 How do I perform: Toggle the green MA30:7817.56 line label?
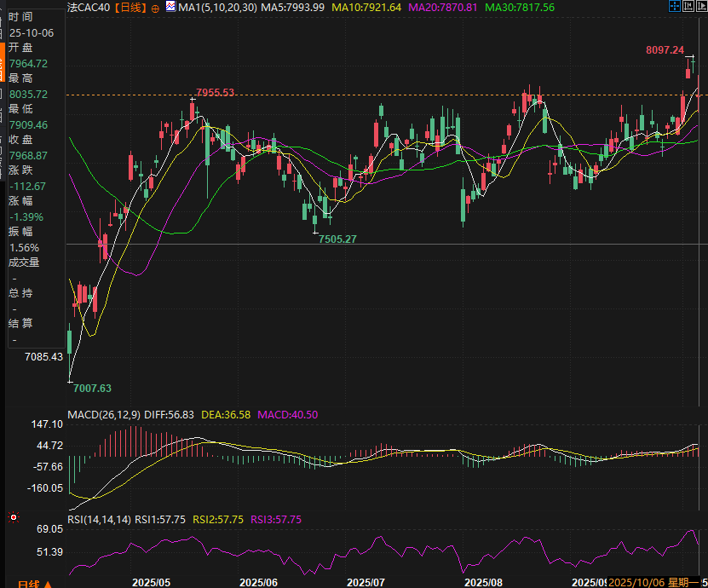[x=520, y=7]
